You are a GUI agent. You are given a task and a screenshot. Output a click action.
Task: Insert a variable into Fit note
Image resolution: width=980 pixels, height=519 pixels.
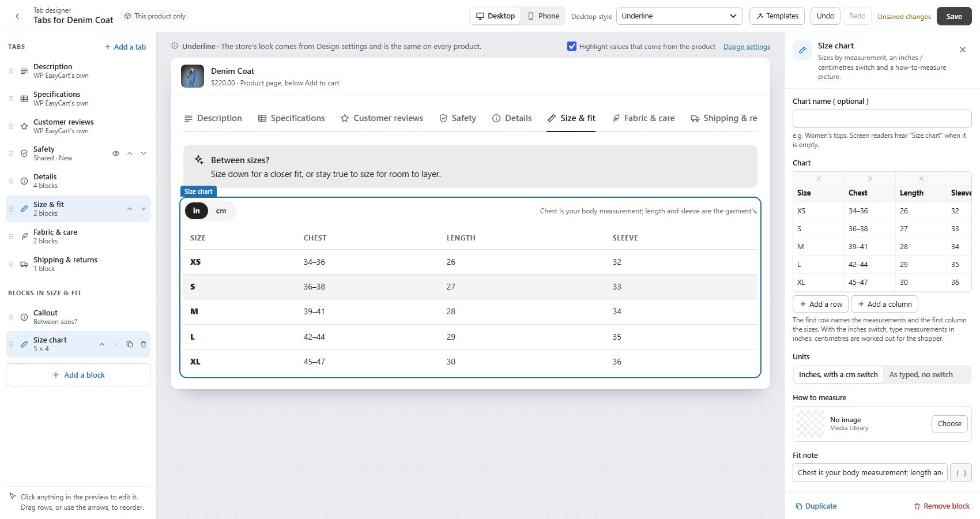[961, 473]
